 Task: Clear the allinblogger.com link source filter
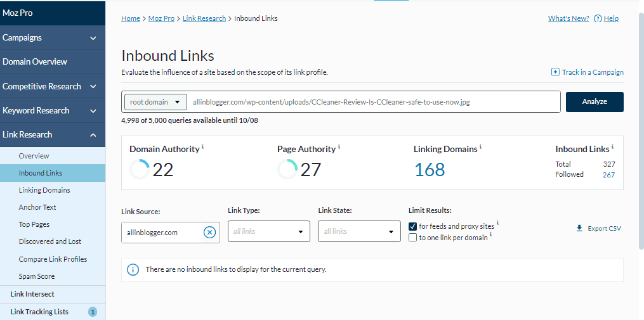pos(209,233)
